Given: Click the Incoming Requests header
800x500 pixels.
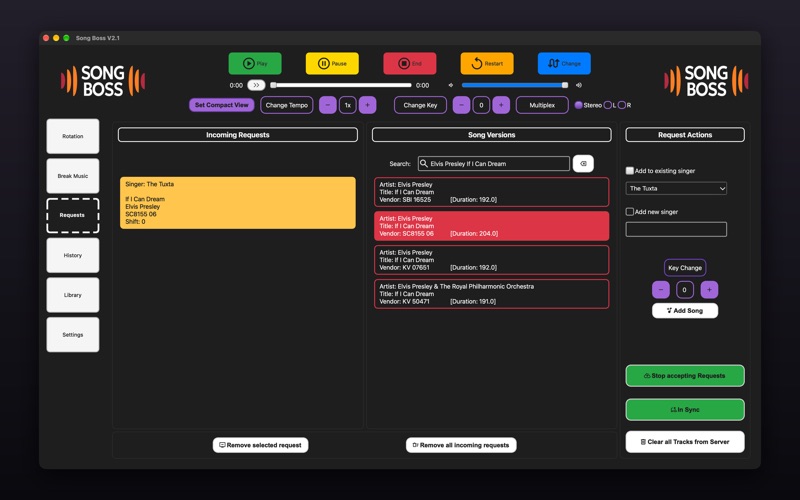Looking at the screenshot, I should [238, 135].
